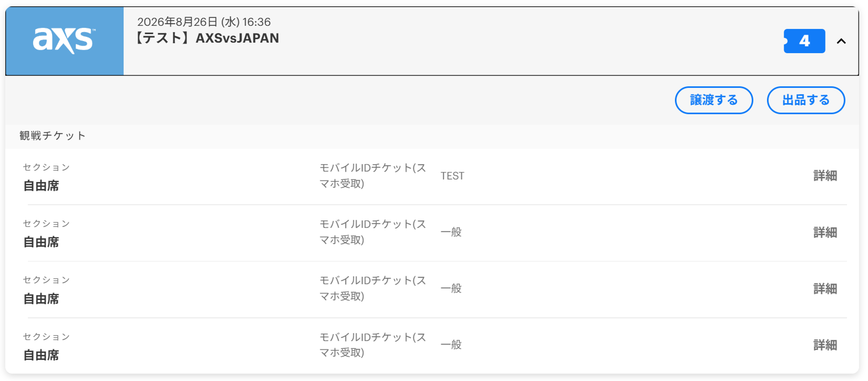Click the 観戦チケット section header

coord(52,136)
